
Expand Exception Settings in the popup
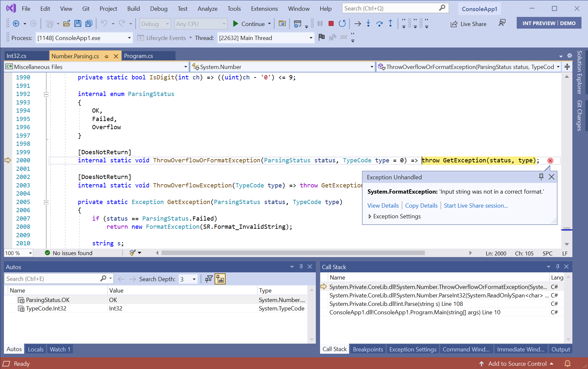coord(370,216)
